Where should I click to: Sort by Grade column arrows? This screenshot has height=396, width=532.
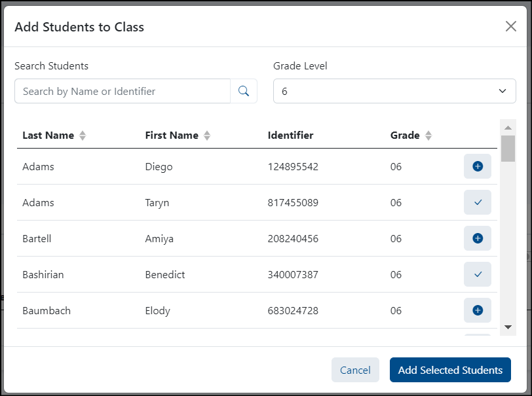tap(428, 135)
